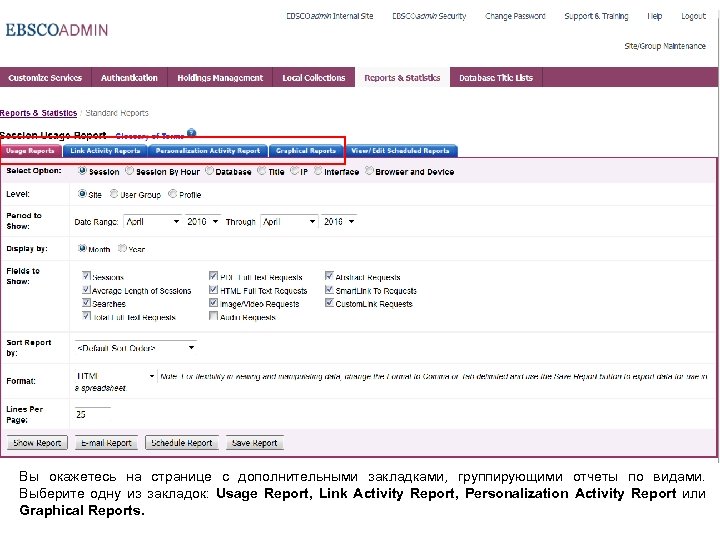This screenshot has width=720, height=540.
Task: Select the Database report option
Action: click(x=209, y=171)
